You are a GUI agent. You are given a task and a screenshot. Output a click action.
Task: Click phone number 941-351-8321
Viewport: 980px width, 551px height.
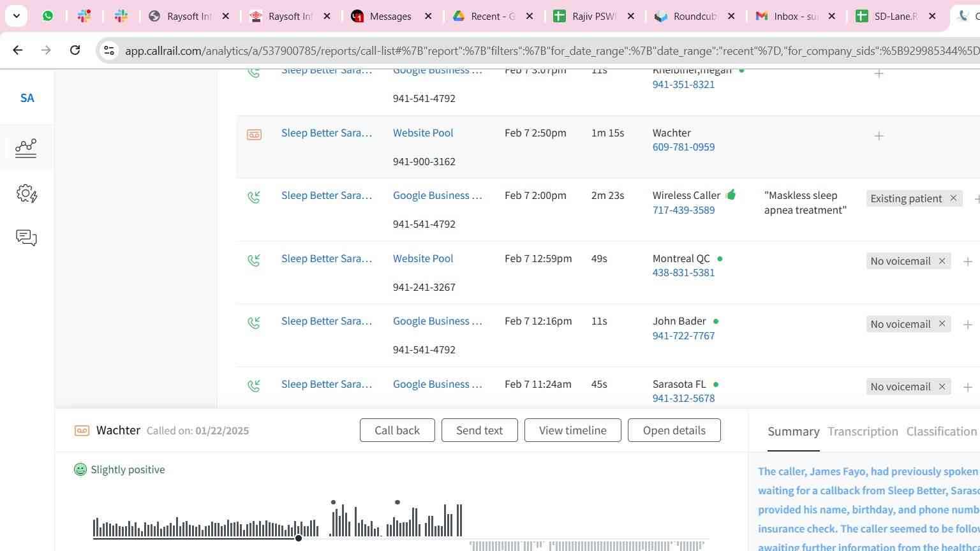[x=683, y=84]
